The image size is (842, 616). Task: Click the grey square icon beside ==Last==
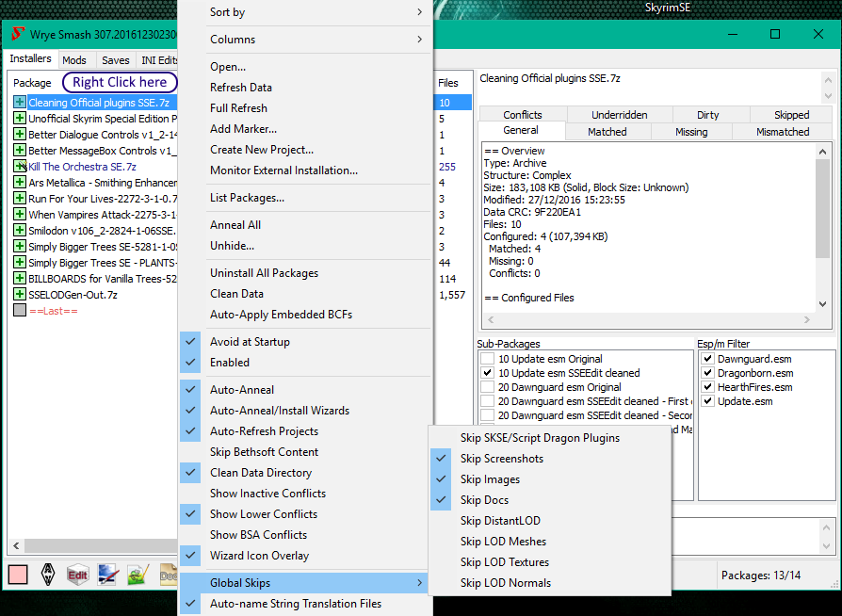[19, 311]
